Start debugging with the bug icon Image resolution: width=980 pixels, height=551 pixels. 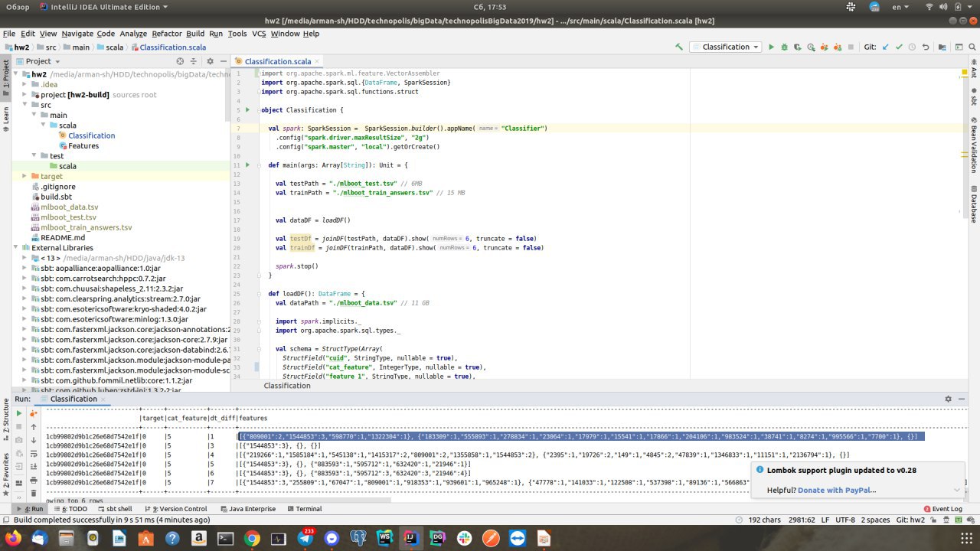pyautogui.click(x=786, y=47)
